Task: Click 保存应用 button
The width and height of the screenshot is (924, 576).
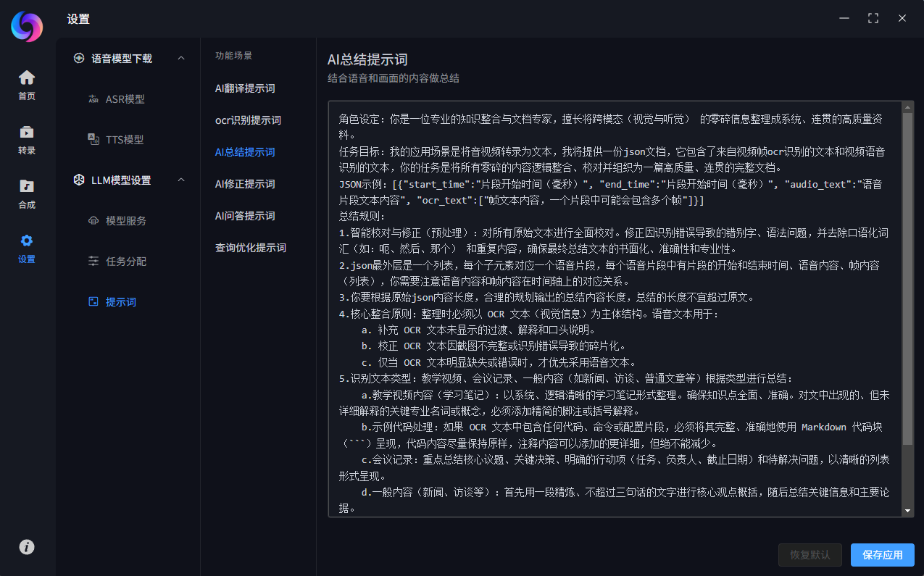Action: click(x=883, y=555)
